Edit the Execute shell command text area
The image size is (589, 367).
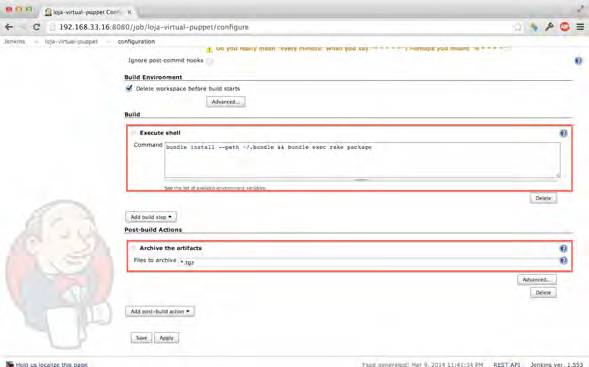tap(362, 160)
